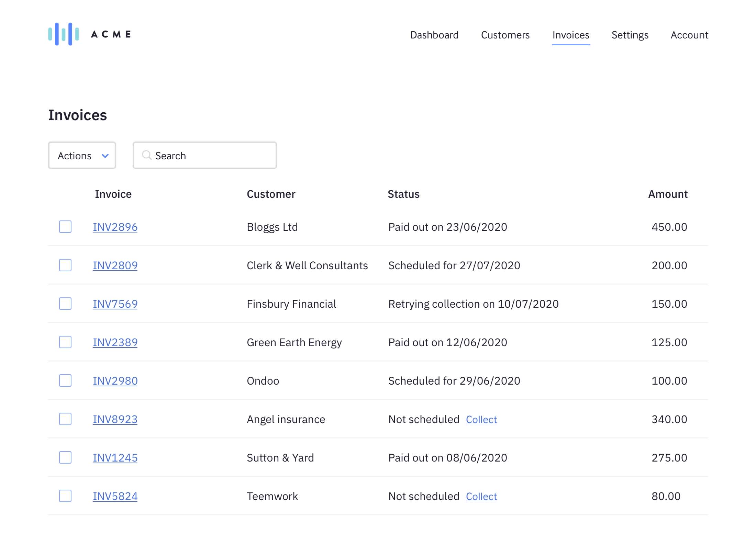Click the Actions dropdown chevron arrow
Screen dimensions: 756x557
[105, 156]
